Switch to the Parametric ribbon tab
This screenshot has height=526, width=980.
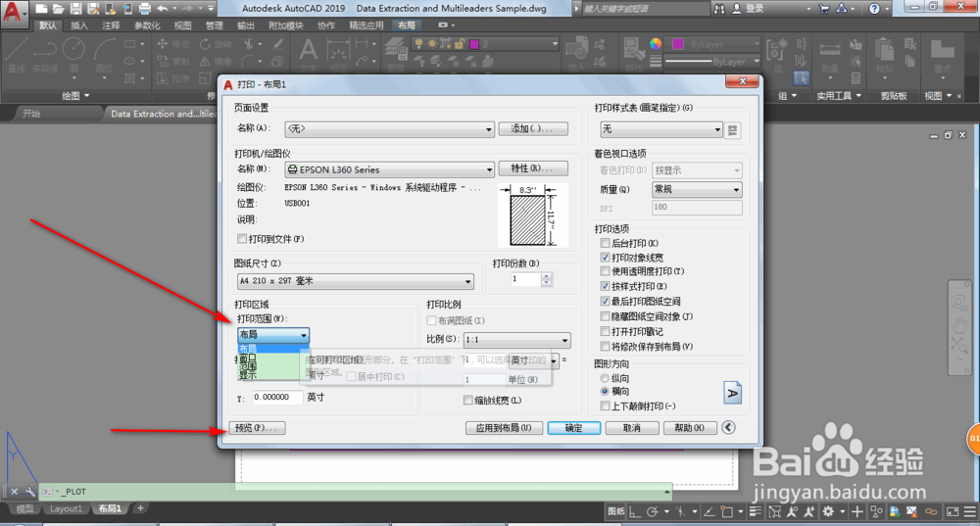point(148,25)
